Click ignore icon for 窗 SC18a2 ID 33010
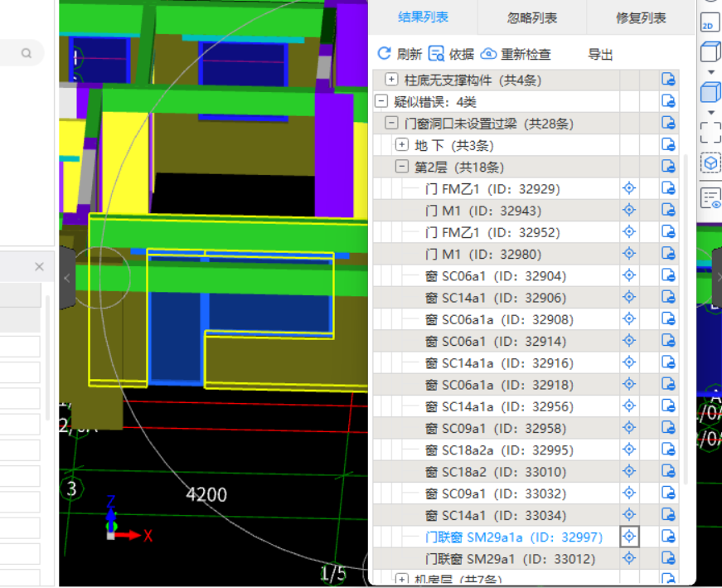 [668, 471]
